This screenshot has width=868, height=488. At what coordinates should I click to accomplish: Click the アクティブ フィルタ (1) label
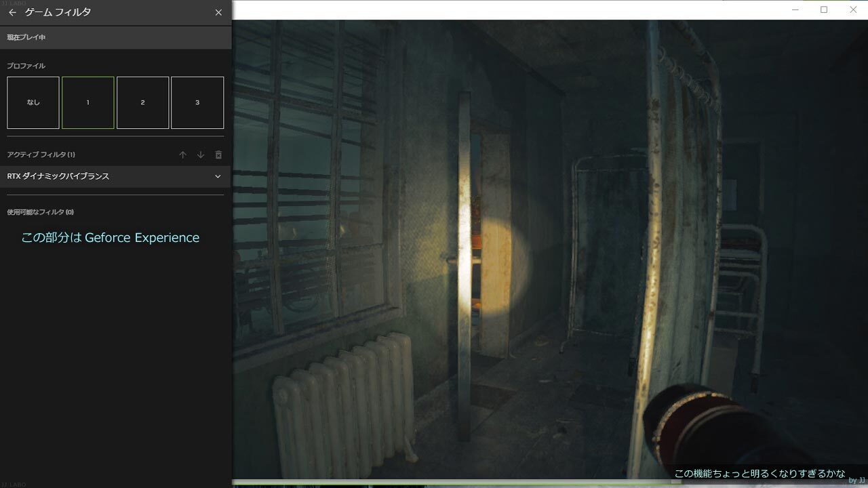(41, 155)
